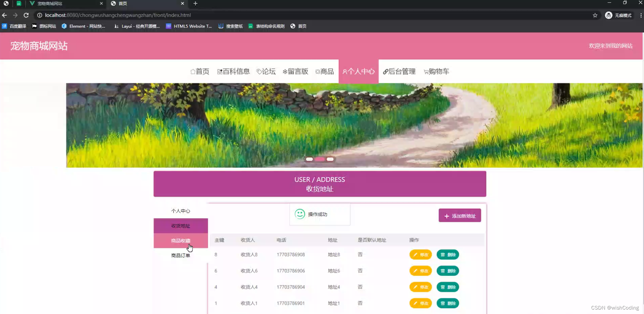Viewport: 644px width, 314px height.
Task: Open the Element bookmark
Action: click(x=84, y=26)
